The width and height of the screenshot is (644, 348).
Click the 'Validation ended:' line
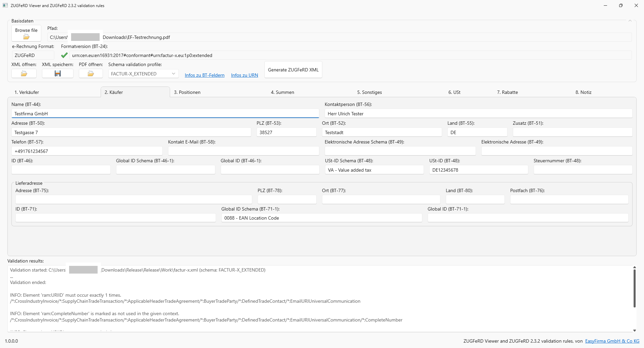point(28,282)
